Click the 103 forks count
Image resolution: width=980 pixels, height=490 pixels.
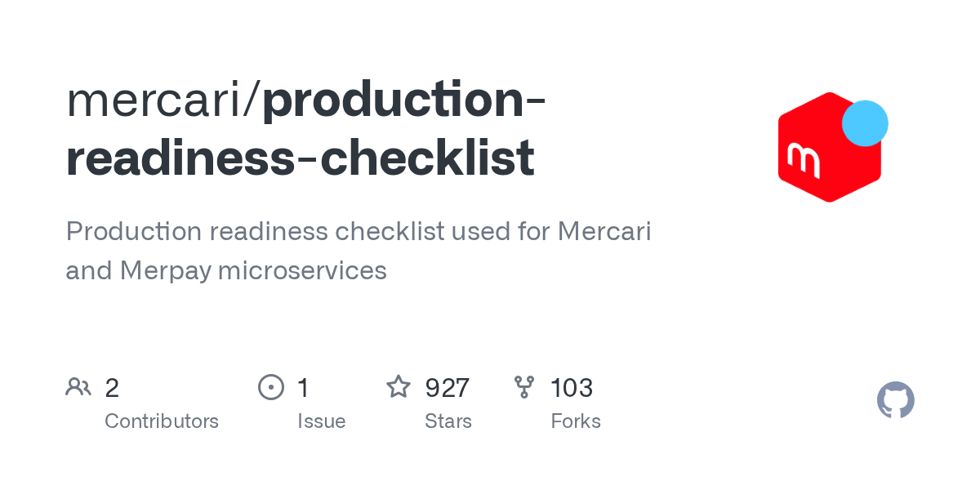(x=572, y=387)
